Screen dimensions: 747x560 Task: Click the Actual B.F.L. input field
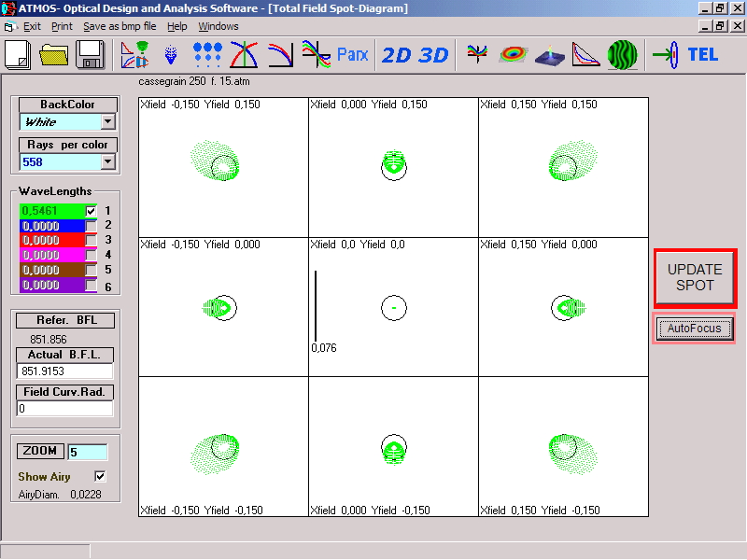64,371
